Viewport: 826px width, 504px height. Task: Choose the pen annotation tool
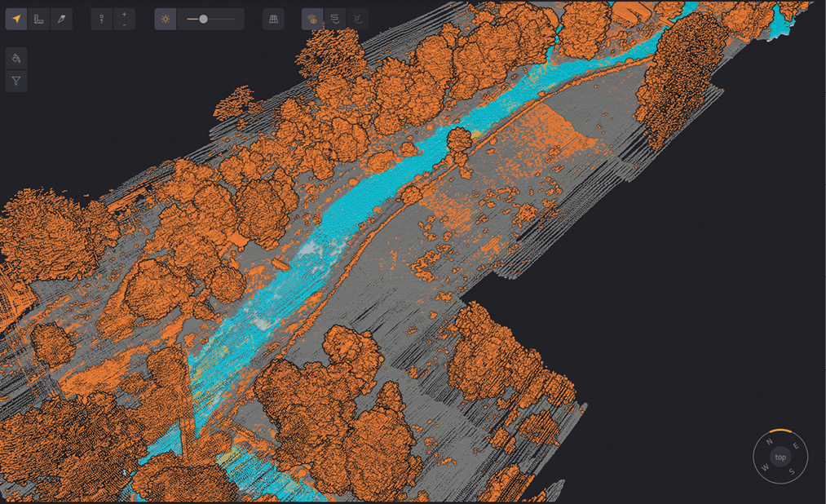click(x=62, y=19)
